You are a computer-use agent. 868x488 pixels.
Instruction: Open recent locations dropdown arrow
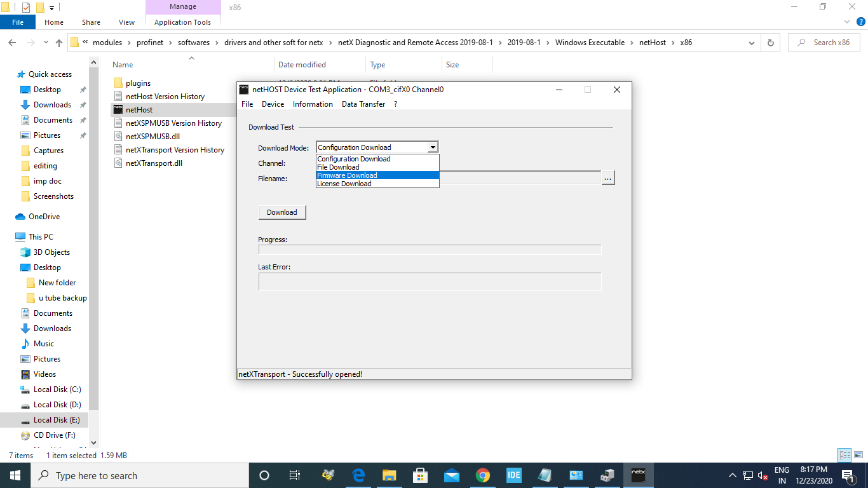45,43
